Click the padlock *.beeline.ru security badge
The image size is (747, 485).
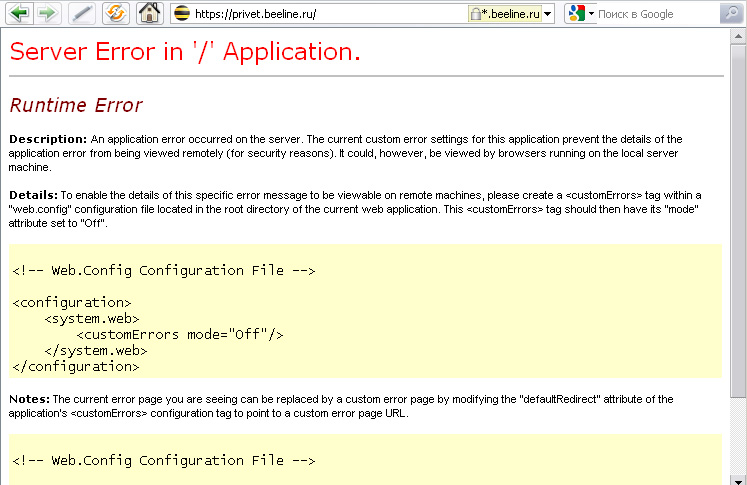[x=505, y=14]
